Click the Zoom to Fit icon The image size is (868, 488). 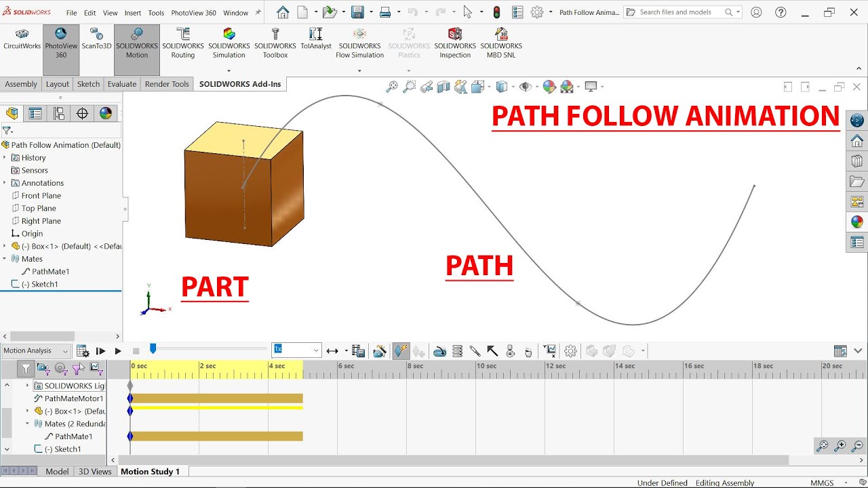tap(392, 87)
